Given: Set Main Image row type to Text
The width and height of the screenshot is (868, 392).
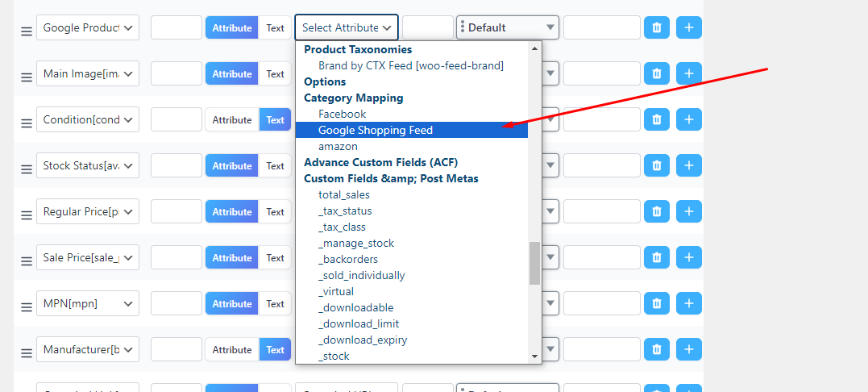Looking at the screenshot, I should [x=276, y=73].
